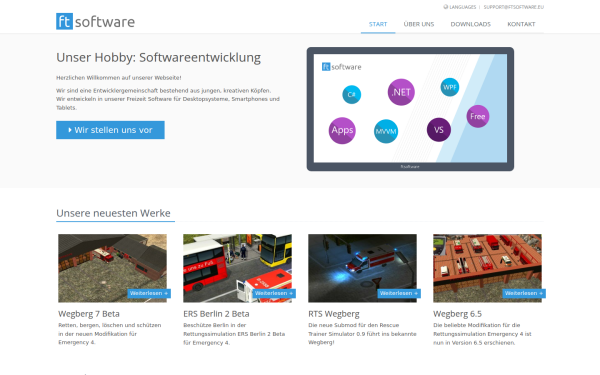
Task: Click the Unser Hobby: Softwareentwicklung heading
Action: (x=158, y=57)
